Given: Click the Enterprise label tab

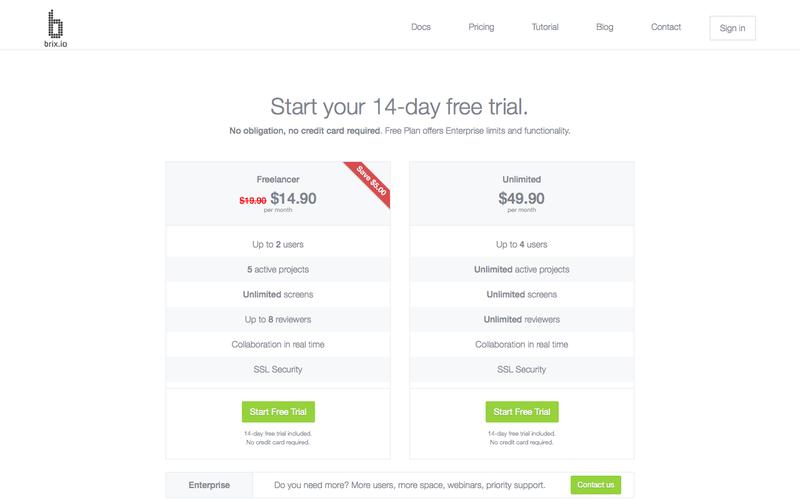Looking at the screenshot, I should (x=209, y=485).
